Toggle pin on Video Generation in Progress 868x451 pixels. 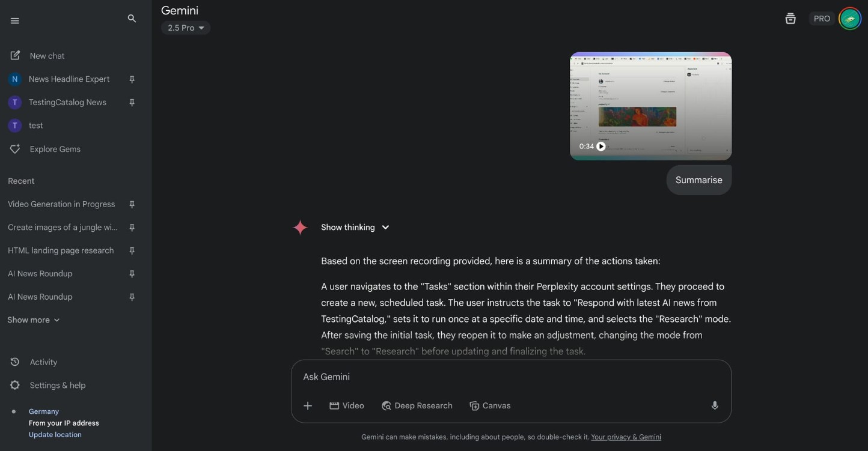(132, 204)
